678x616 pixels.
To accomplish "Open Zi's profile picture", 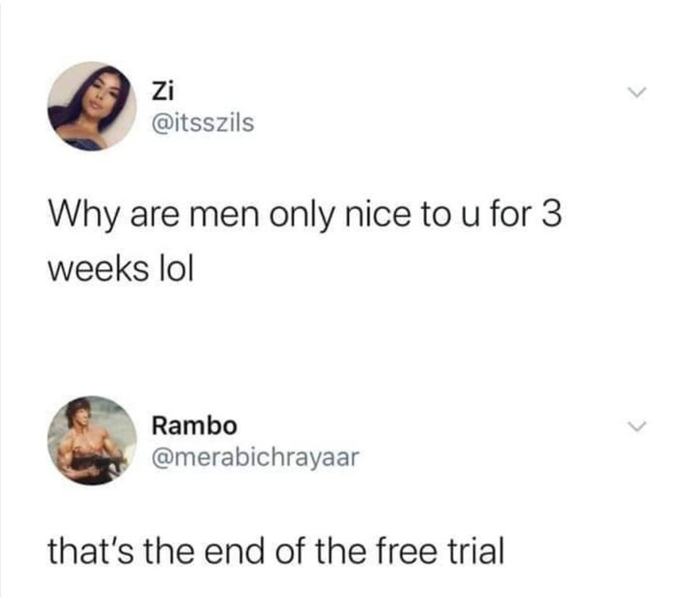I will [x=92, y=106].
